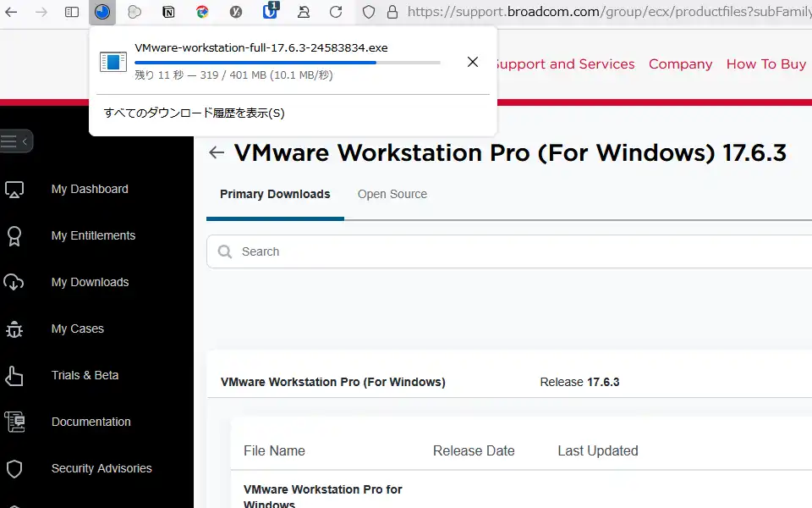This screenshot has height=508, width=812.
Task: Click the magnifier icon in search box
Action: (x=225, y=251)
